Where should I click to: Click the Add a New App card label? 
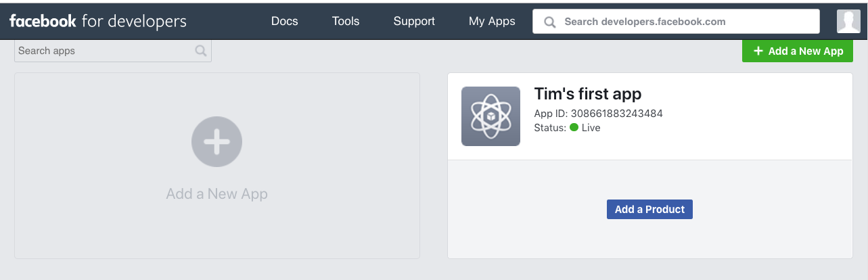coord(217,194)
